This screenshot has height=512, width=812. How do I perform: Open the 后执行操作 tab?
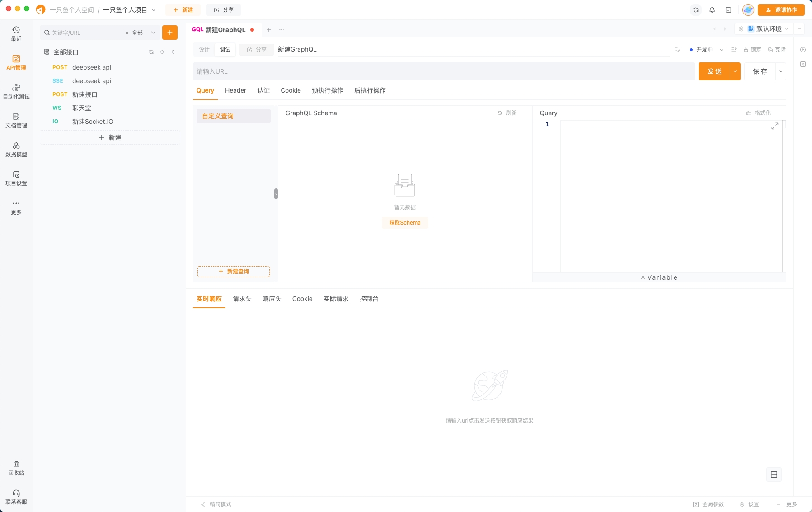pos(370,90)
